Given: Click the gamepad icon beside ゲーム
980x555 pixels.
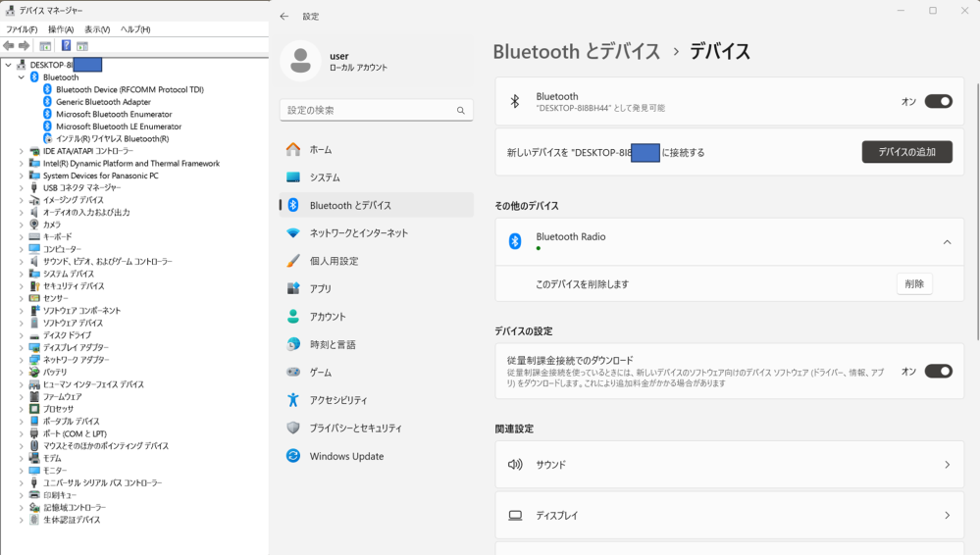Looking at the screenshot, I should (293, 372).
